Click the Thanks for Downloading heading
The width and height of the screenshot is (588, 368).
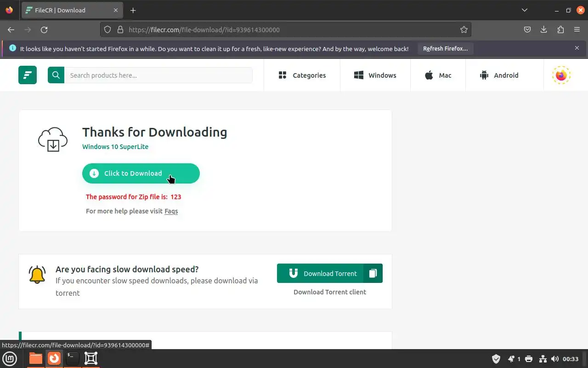coord(154,132)
